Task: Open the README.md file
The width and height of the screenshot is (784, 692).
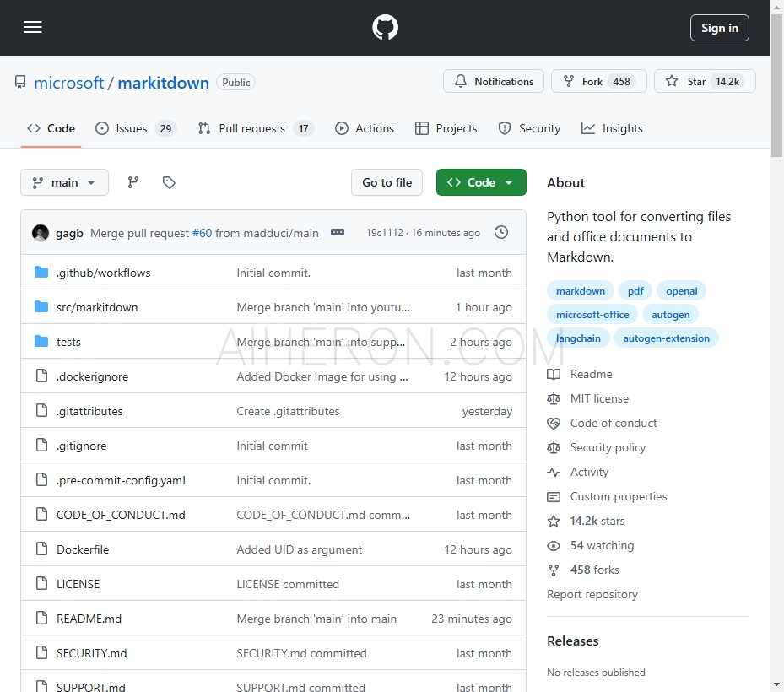Action: [89, 619]
